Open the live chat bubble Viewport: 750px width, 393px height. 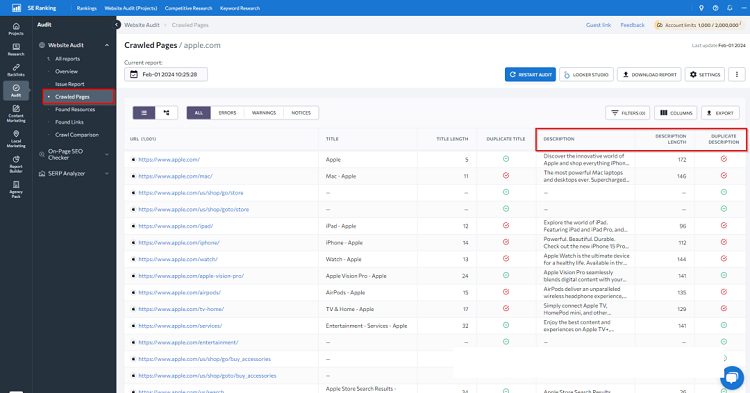731,378
